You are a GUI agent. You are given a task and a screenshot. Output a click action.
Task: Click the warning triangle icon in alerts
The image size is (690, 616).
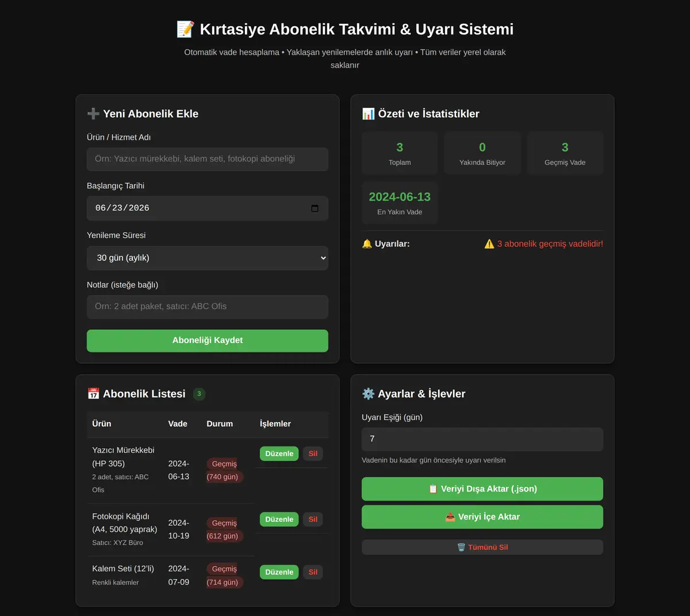489,244
